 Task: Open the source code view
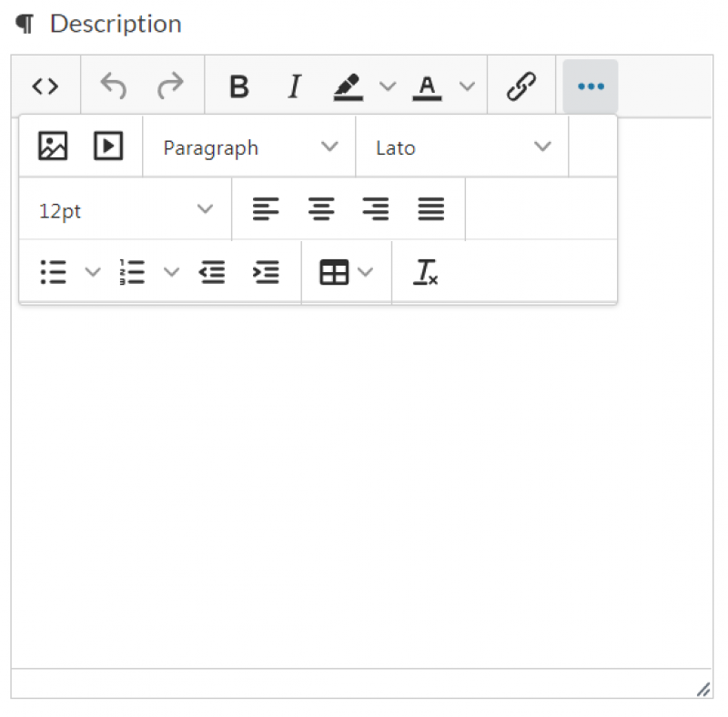click(x=45, y=86)
